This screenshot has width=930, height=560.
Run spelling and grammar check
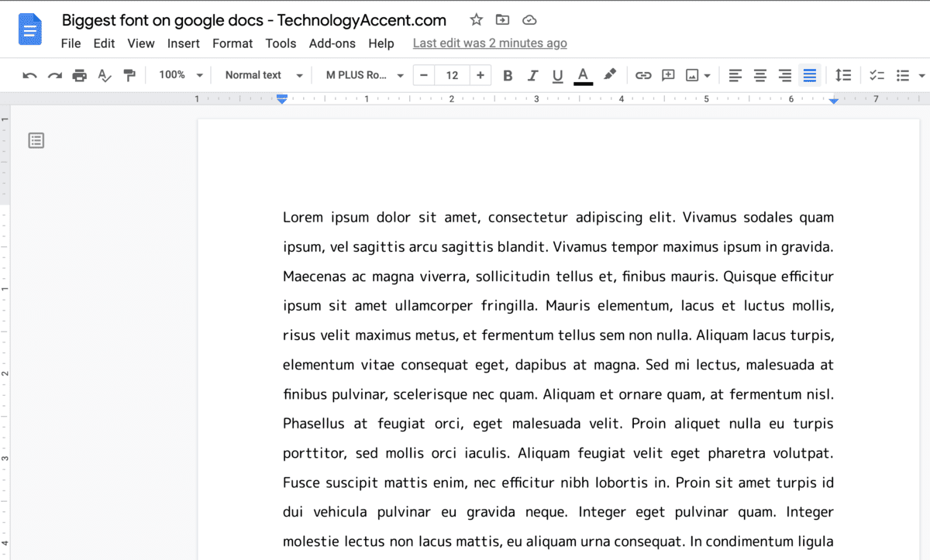[x=105, y=74]
